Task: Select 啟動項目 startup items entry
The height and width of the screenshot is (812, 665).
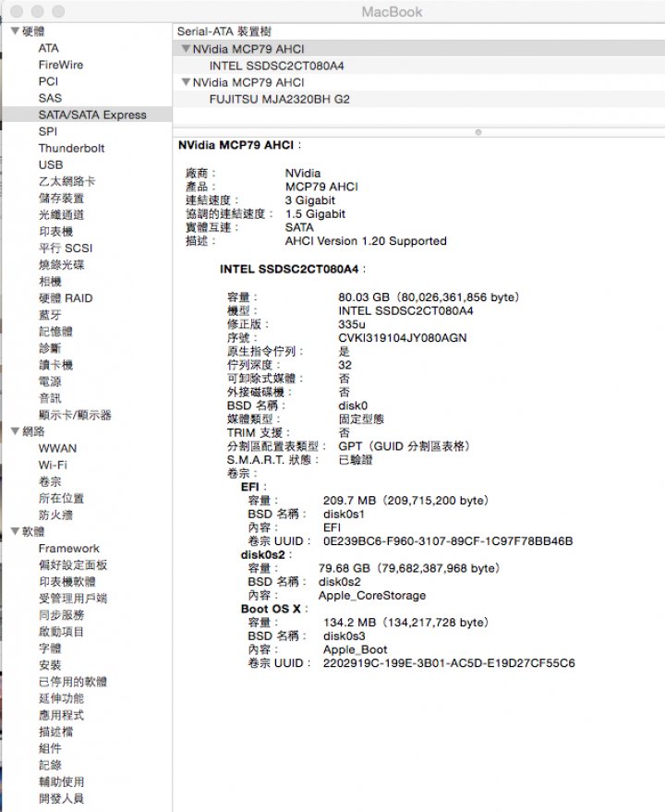Action: coord(61,631)
